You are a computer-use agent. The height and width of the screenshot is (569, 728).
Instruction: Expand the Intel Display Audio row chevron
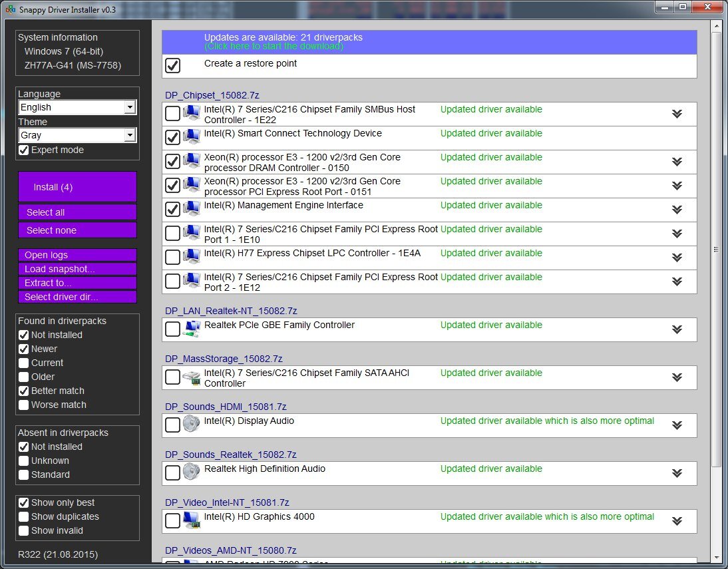pyautogui.click(x=677, y=425)
